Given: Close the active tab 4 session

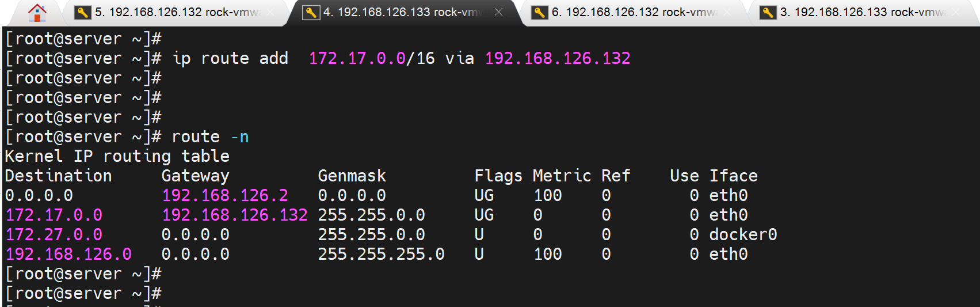Looking at the screenshot, I should tap(498, 12).
